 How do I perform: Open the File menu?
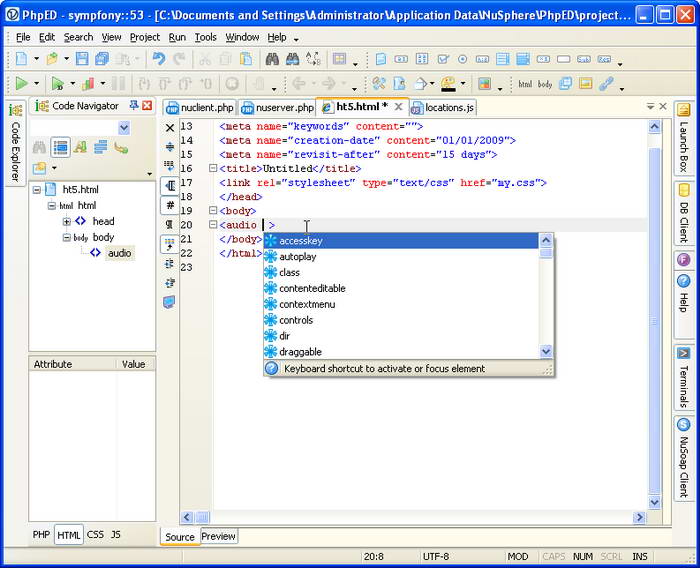[x=23, y=37]
